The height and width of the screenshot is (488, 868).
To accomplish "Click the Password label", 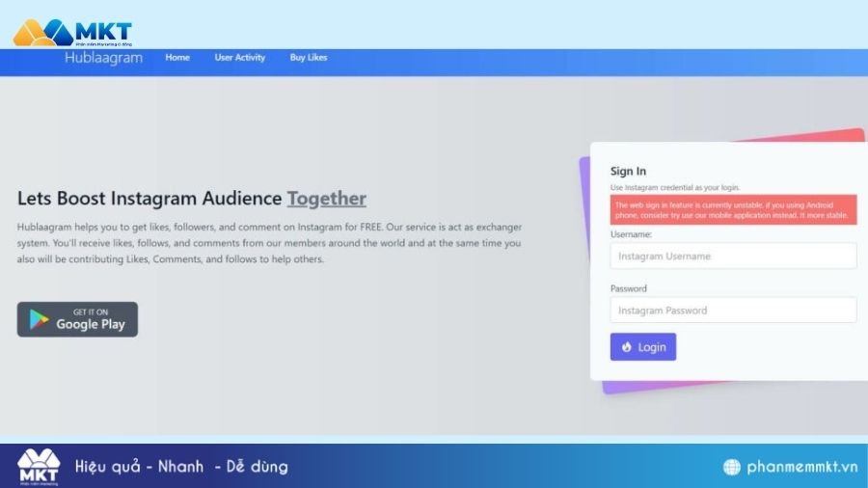I will [628, 288].
